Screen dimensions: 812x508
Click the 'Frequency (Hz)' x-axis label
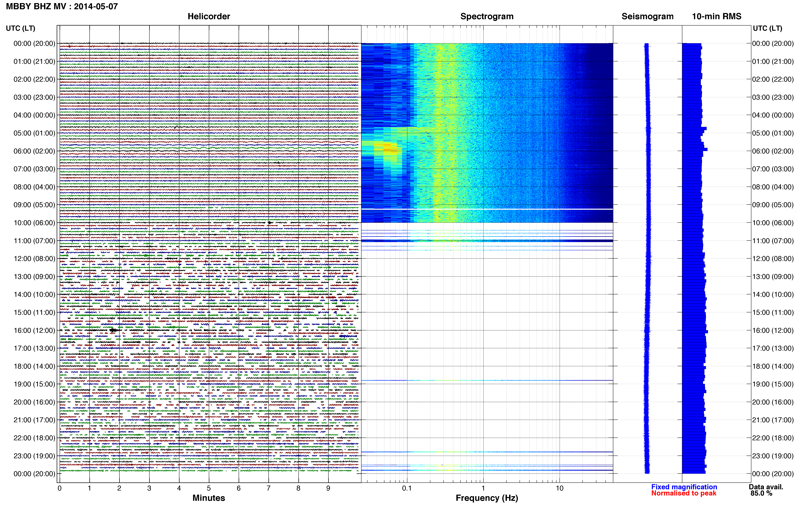pos(487,498)
